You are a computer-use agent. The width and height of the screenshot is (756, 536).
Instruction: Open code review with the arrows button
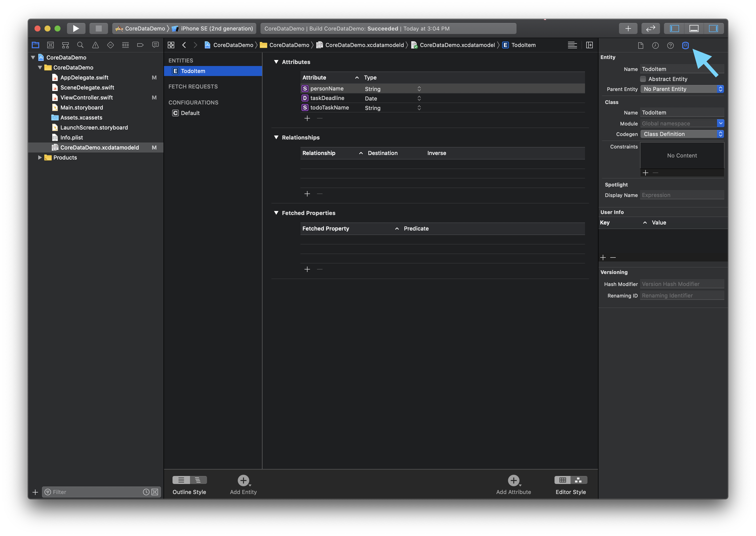[x=650, y=28]
